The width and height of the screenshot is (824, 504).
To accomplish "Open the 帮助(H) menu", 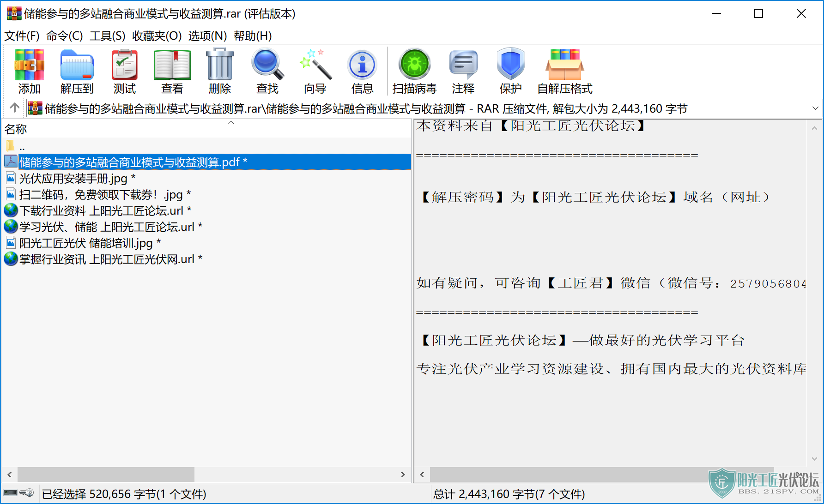I will [x=253, y=36].
